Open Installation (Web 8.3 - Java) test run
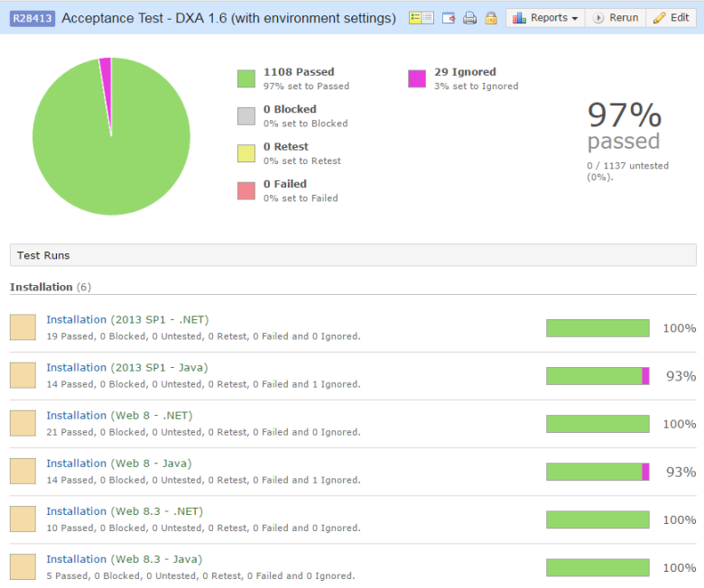 (x=124, y=559)
